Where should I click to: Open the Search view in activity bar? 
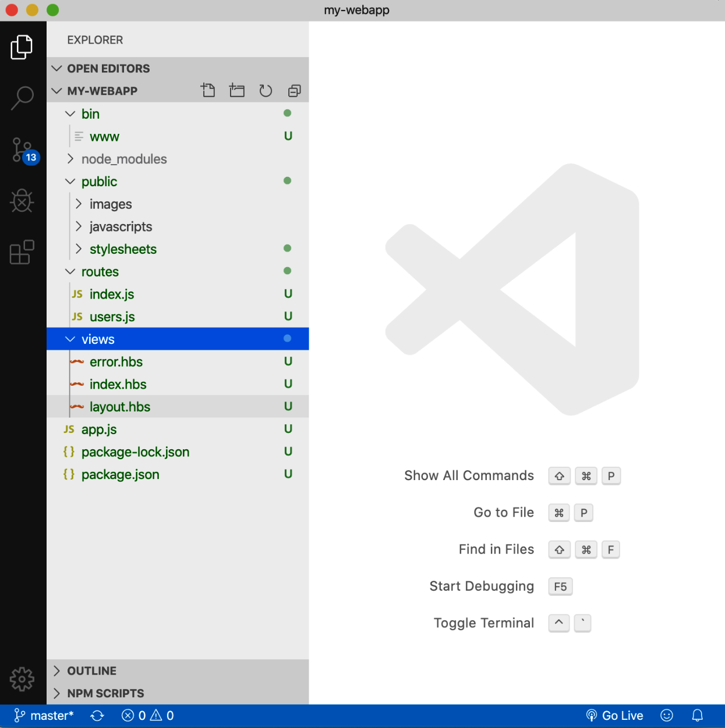[22, 98]
